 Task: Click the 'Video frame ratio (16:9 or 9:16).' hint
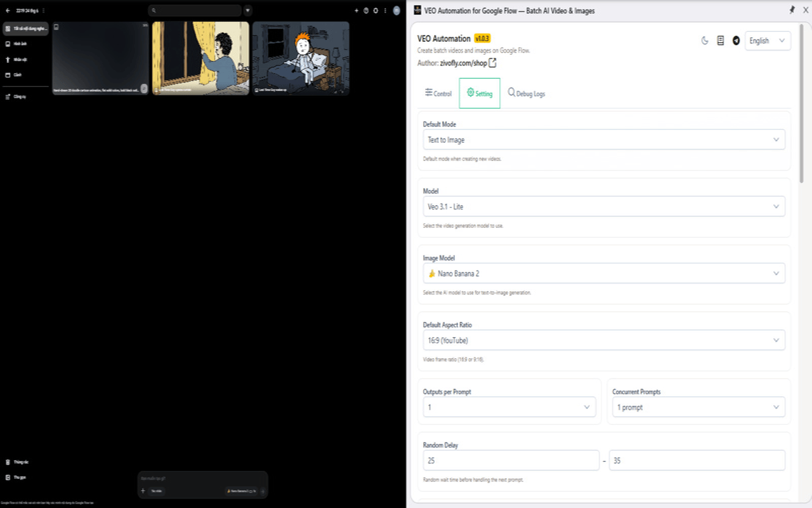point(454,359)
